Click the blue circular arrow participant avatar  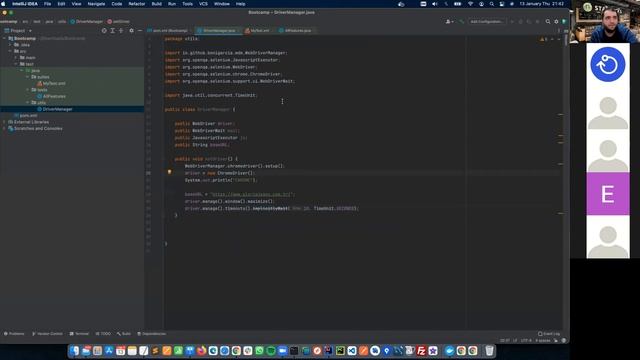(608, 64)
